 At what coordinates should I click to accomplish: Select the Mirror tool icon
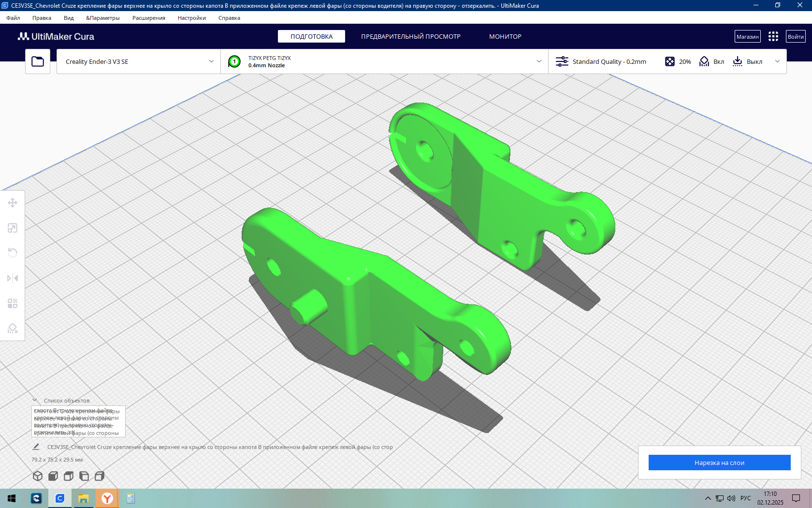pyautogui.click(x=13, y=278)
